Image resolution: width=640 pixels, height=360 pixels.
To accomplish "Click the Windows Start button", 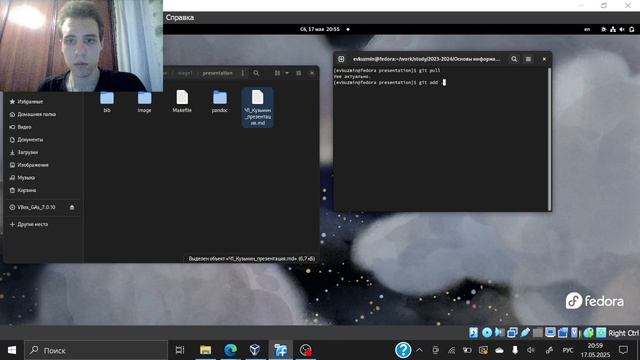I will pyautogui.click(x=12, y=350).
